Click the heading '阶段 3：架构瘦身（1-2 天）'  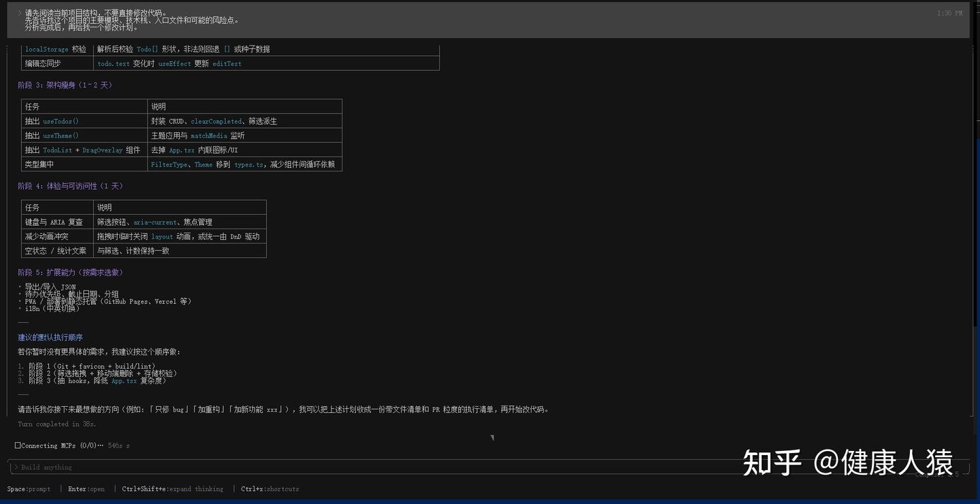pos(65,85)
